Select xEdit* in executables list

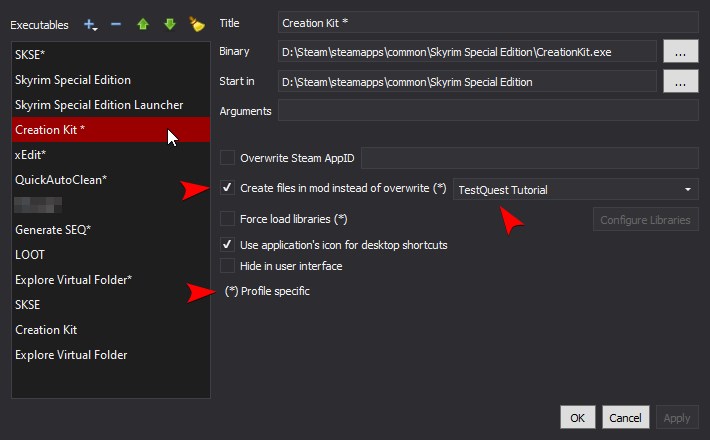[x=111, y=155]
